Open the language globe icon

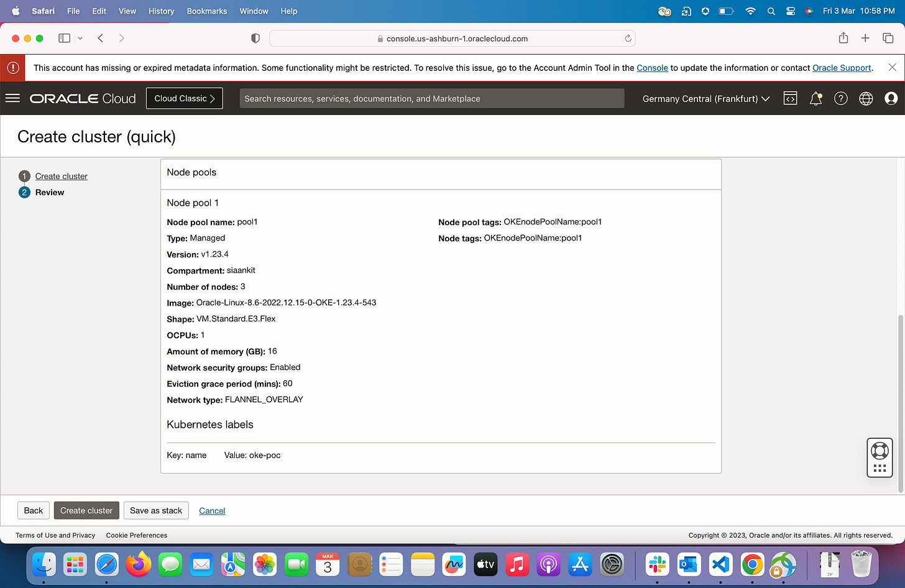[866, 98]
